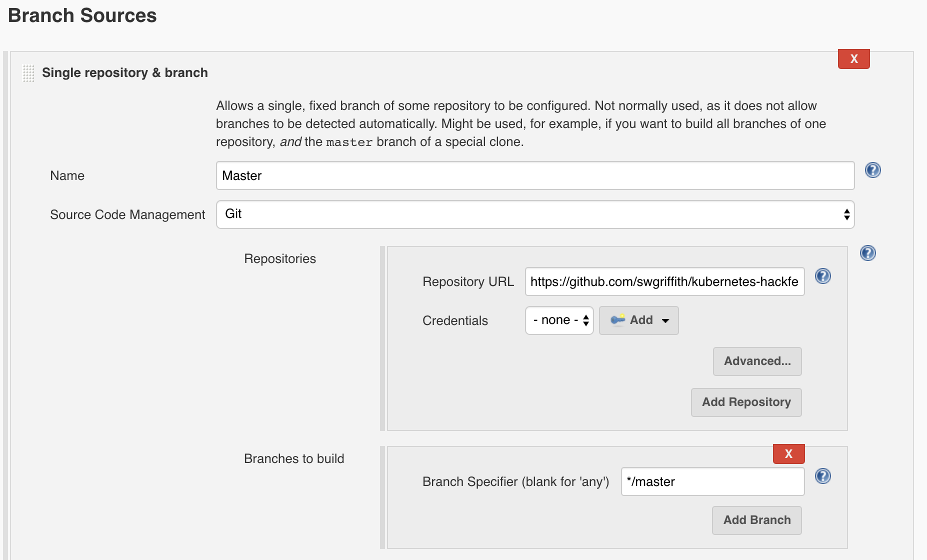927x560 pixels.
Task: Click the Add Branch button
Action: tap(756, 520)
